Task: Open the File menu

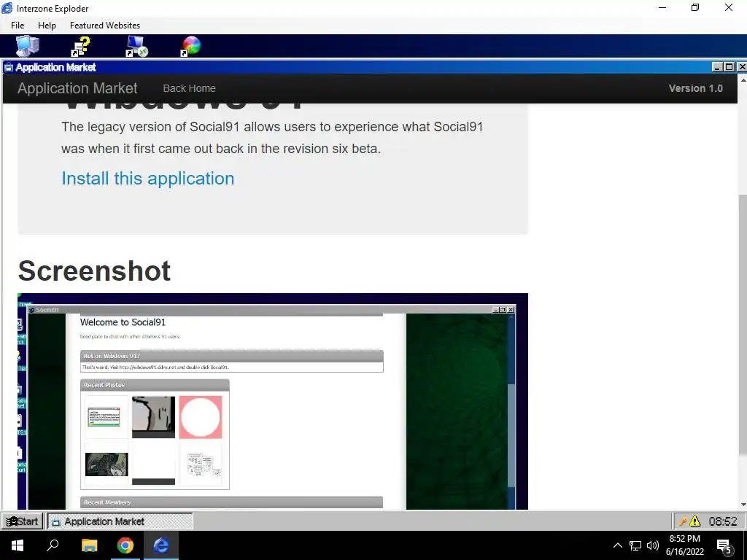Action: coord(18,26)
